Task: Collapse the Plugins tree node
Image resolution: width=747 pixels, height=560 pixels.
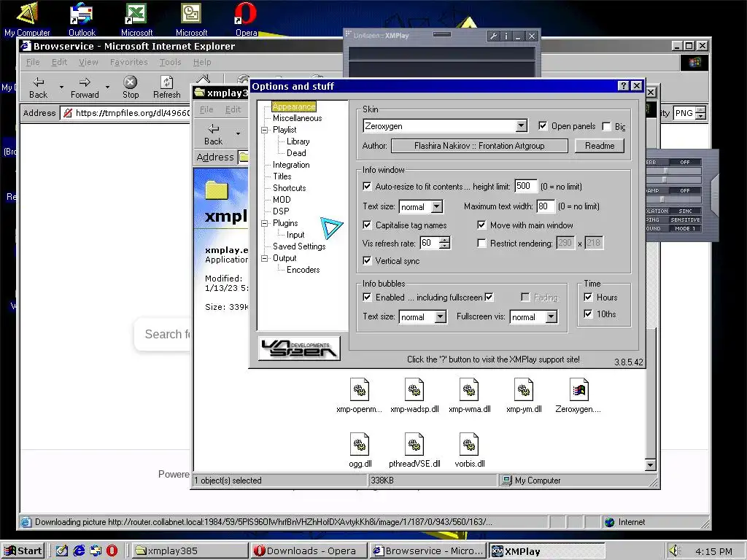Action: (x=264, y=223)
